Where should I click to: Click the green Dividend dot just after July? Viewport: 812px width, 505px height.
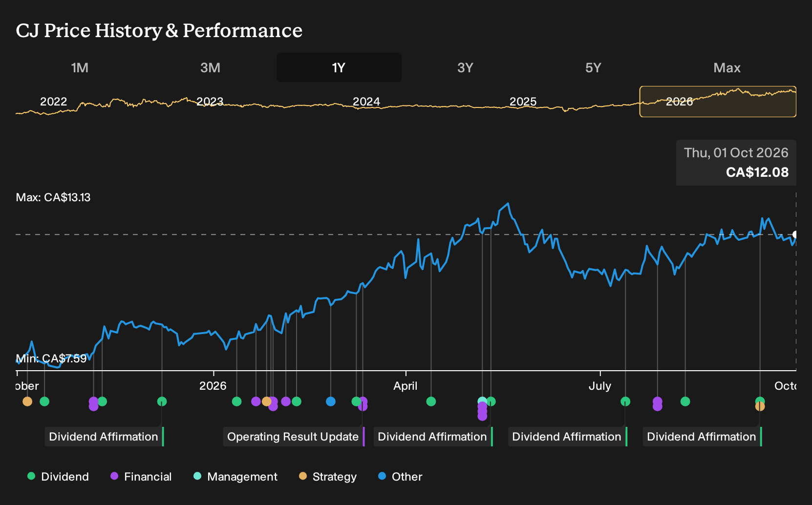625,401
